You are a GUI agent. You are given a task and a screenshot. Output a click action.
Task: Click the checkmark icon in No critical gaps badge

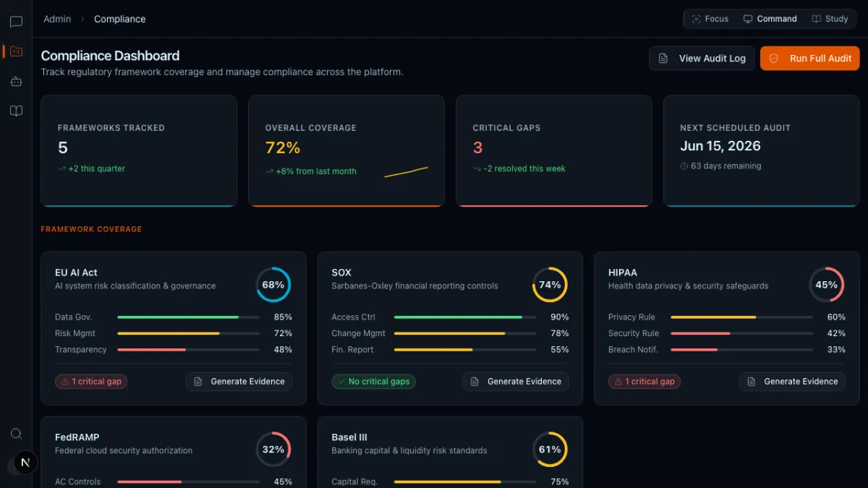click(x=341, y=382)
